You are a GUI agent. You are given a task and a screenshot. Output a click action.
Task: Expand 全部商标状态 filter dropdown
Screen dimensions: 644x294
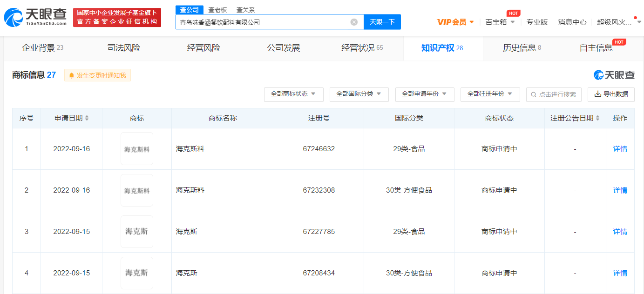pyautogui.click(x=293, y=94)
